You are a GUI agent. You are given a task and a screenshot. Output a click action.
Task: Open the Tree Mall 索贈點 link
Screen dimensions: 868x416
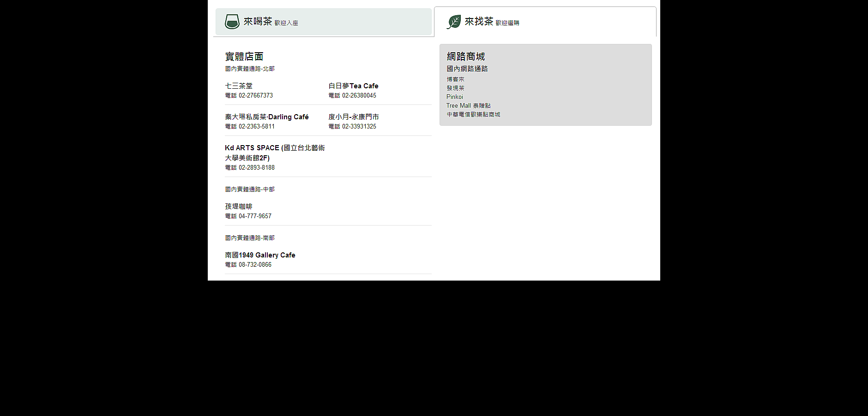(x=468, y=106)
